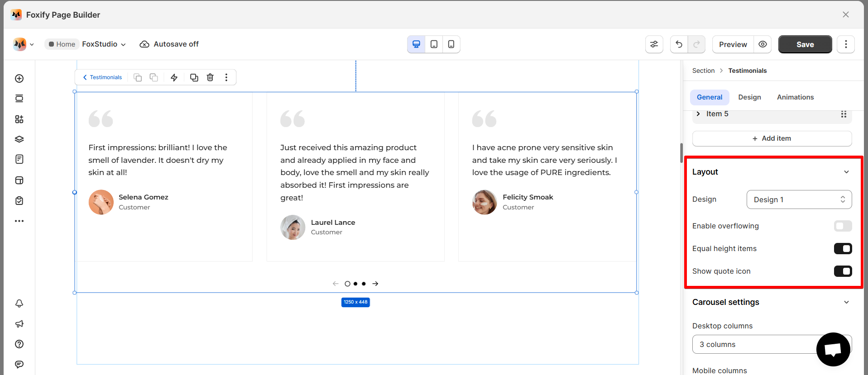Turn off Equal height items switch

click(x=843, y=248)
